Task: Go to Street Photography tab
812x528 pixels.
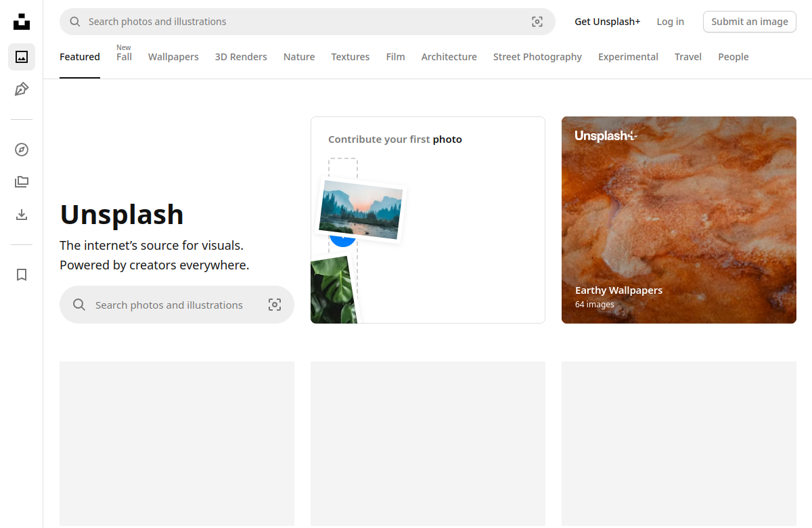Action: (x=537, y=57)
